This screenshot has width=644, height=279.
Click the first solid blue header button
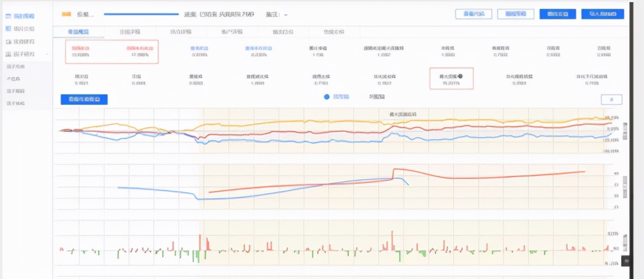(557, 14)
